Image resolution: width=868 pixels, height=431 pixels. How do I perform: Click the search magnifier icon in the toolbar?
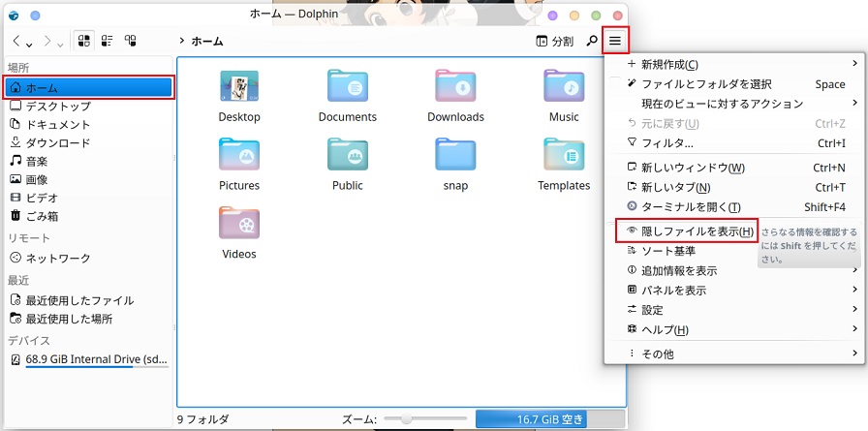tap(592, 42)
